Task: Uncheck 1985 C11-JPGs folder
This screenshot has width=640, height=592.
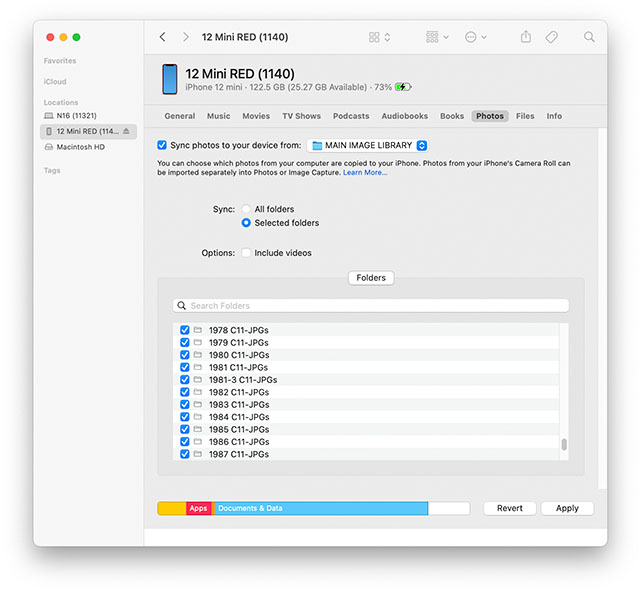Action: pyautogui.click(x=184, y=429)
